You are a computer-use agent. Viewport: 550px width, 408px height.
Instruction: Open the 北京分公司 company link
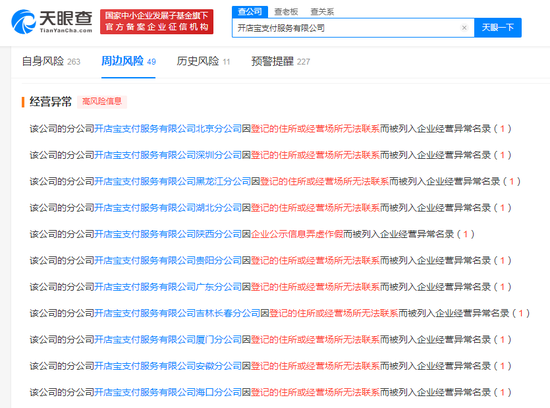coord(168,129)
